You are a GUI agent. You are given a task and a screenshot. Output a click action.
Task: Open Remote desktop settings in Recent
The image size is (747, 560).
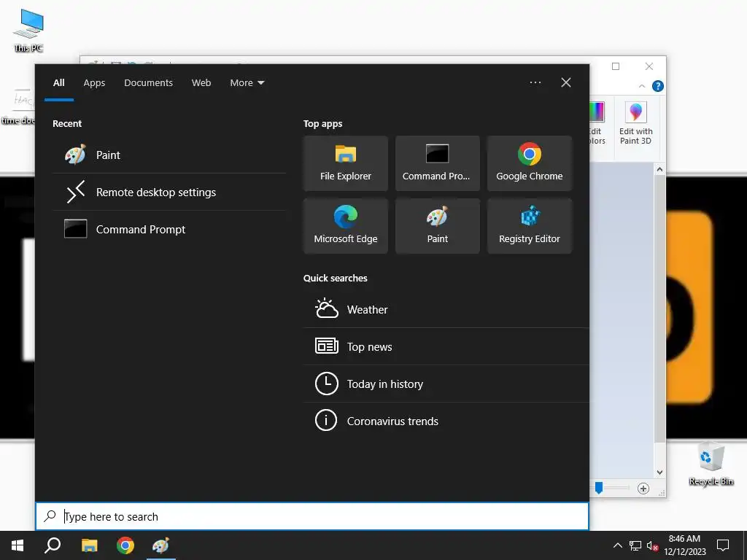pyautogui.click(x=169, y=192)
